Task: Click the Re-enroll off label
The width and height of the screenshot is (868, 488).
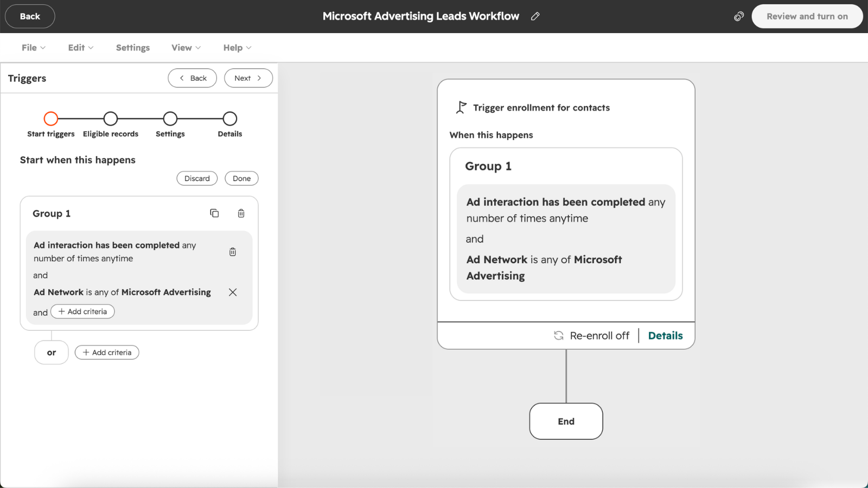Action: click(599, 336)
